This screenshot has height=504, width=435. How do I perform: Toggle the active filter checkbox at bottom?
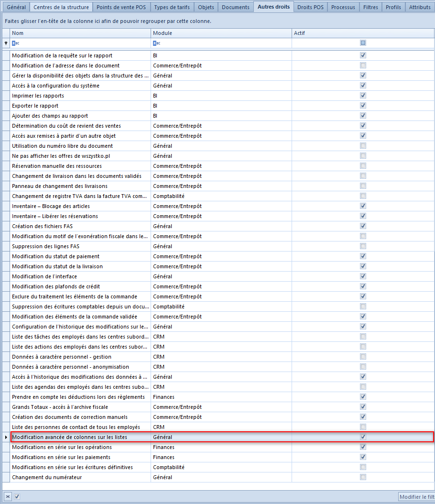click(17, 497)
